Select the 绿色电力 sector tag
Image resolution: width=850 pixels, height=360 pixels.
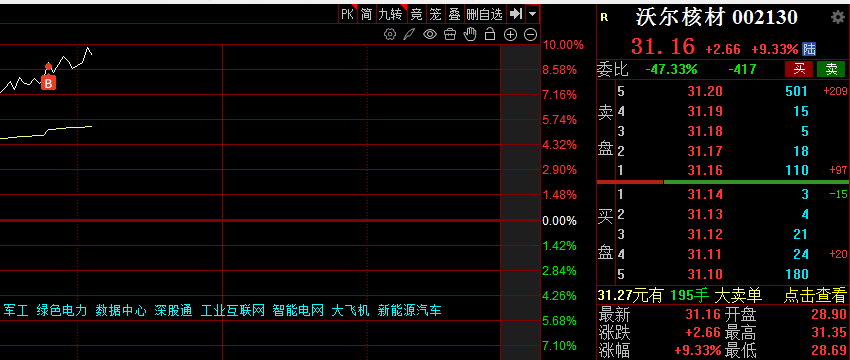click(62, 311)
